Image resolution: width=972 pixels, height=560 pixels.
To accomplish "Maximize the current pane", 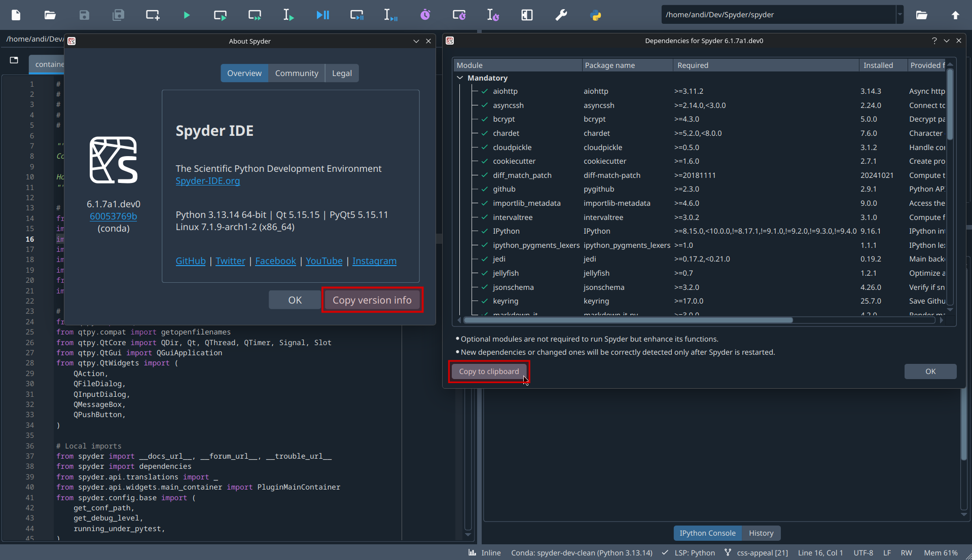I will pos(527,15).
